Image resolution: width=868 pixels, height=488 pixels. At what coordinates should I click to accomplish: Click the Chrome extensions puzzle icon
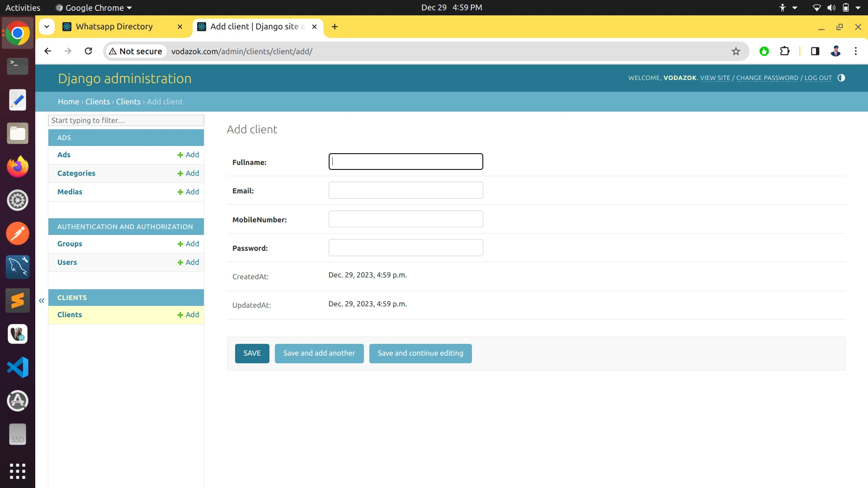tap(784, 51)
